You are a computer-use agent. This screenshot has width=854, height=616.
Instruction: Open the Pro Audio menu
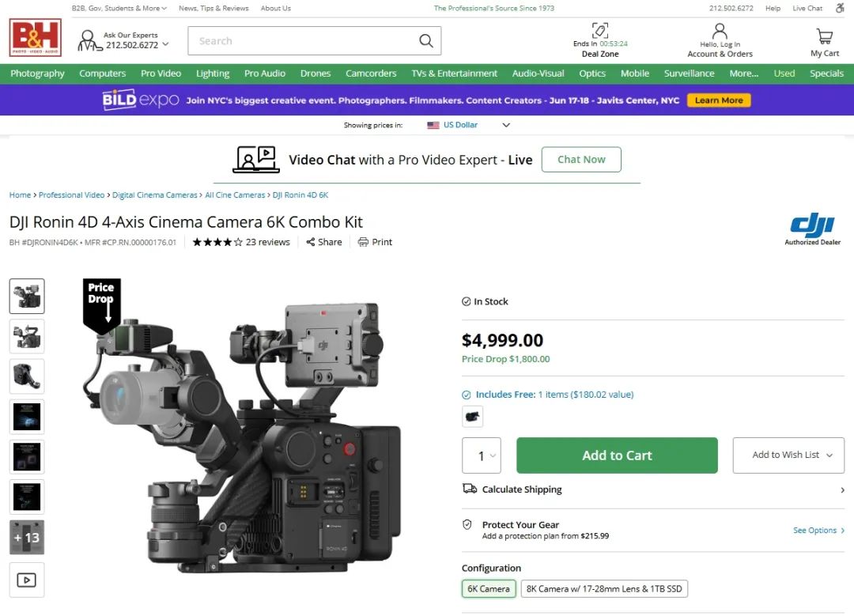pyautogui.click(x=265, y=74)
